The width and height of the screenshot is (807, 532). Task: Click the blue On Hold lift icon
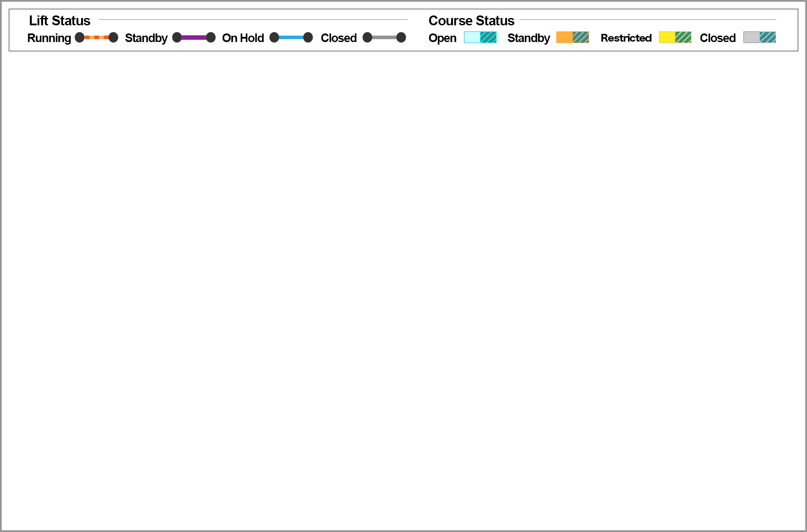pyautogui.click(x=291, y=37)
